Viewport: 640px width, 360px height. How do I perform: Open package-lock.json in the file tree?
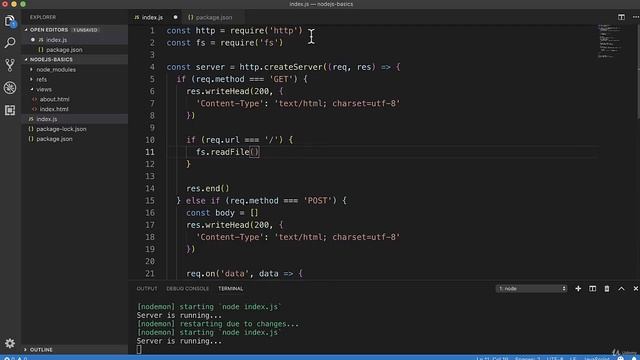pyautogui.click(x=75, y=129)
